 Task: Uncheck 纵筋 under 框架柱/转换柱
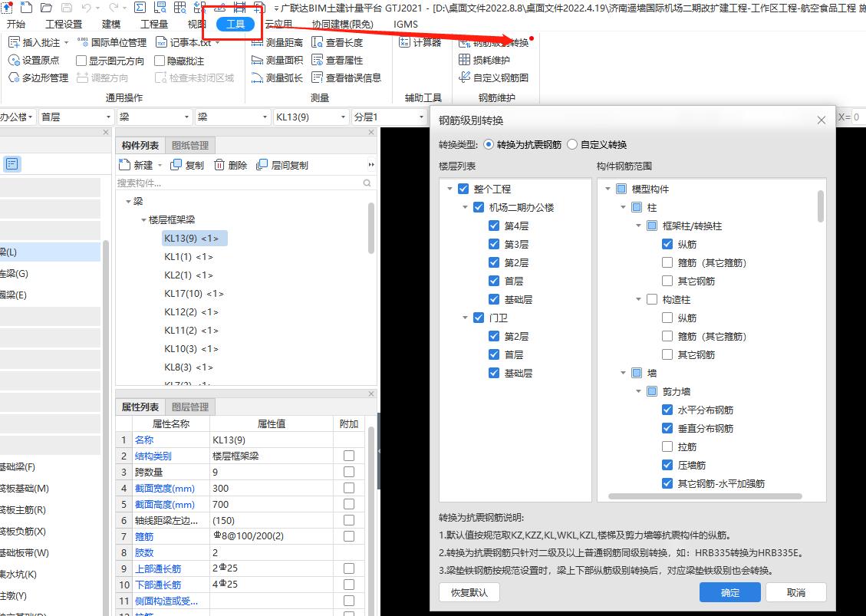coord(667,243)
